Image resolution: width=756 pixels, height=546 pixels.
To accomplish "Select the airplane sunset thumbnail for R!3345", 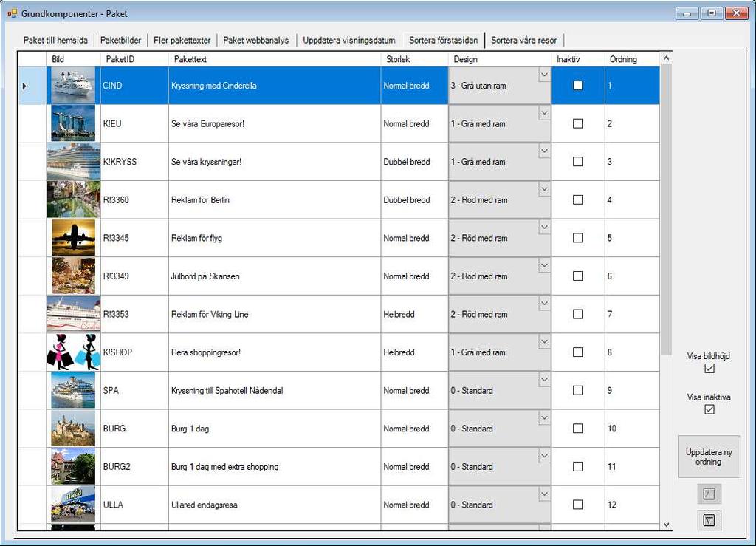I will tap(73, 238).
